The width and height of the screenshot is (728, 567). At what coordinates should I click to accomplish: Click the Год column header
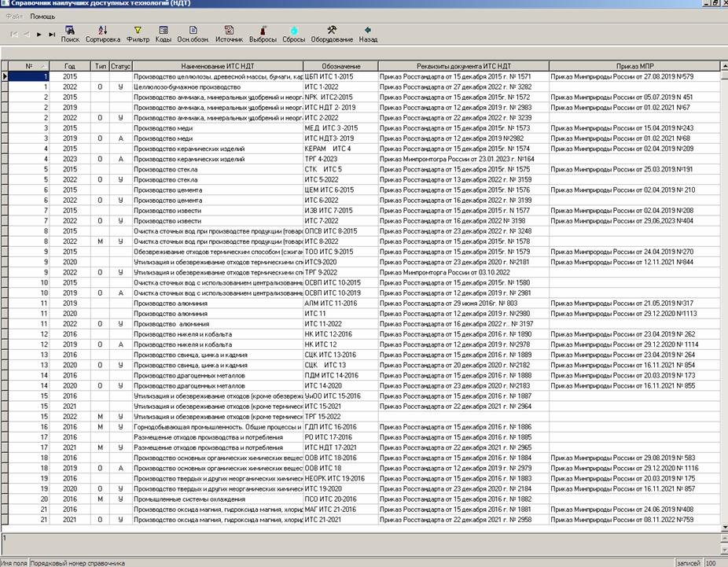tap(70, 66)
